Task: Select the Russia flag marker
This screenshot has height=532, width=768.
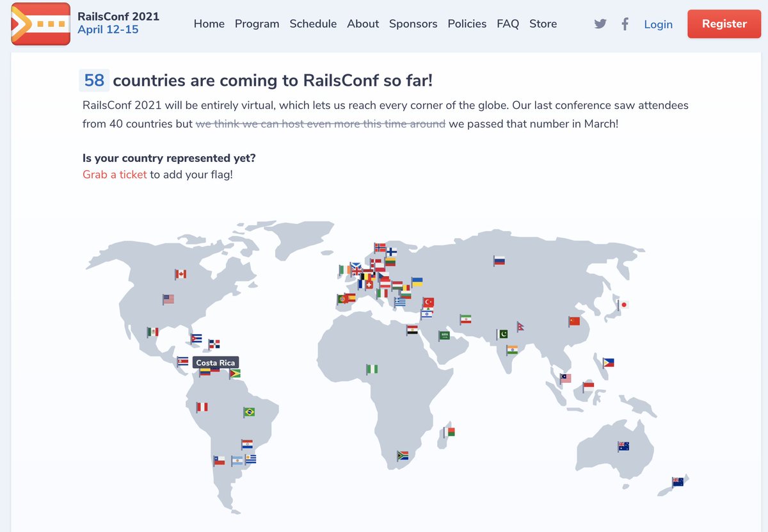Action: coord(499,261)
